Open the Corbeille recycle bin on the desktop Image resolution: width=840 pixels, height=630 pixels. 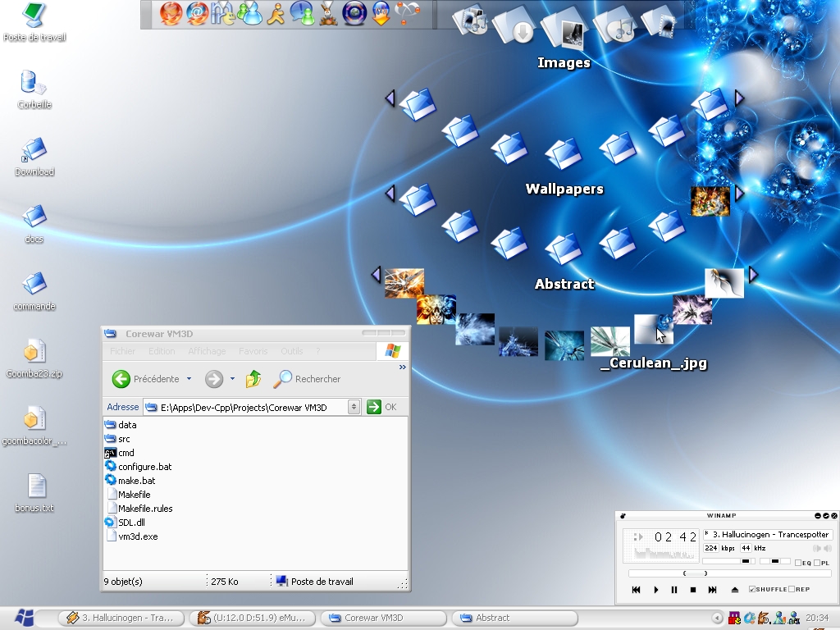click(34, 84)
